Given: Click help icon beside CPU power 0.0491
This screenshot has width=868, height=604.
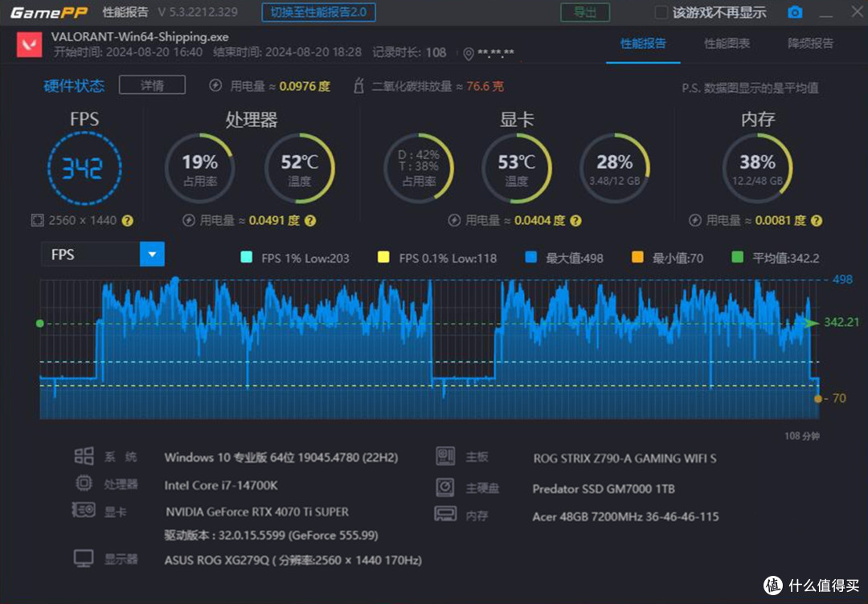Looking at the screenshot, I should [310, 221].
